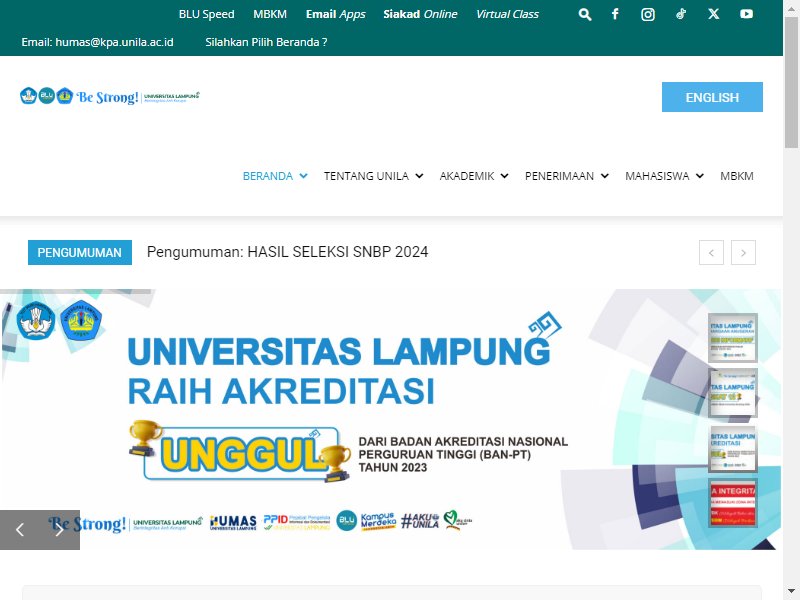Visit the Facebook page icon
This screenshot has height=600, width=800.
click(x=615, y=14)
